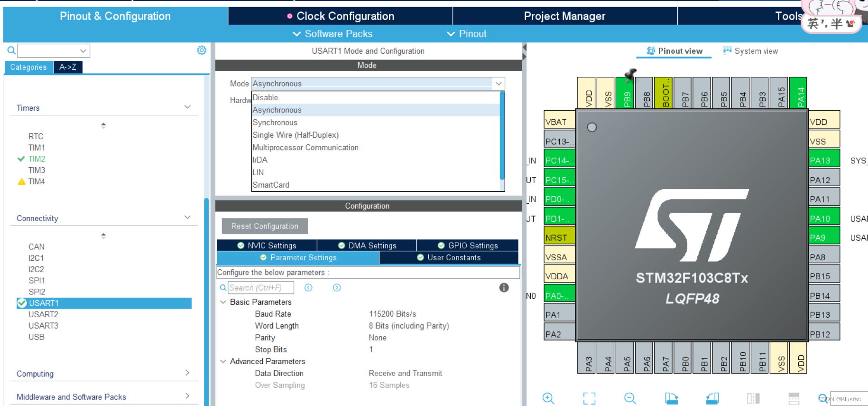Rotate the chip counter-clockwise
The image size is (868, 406).
712,398
